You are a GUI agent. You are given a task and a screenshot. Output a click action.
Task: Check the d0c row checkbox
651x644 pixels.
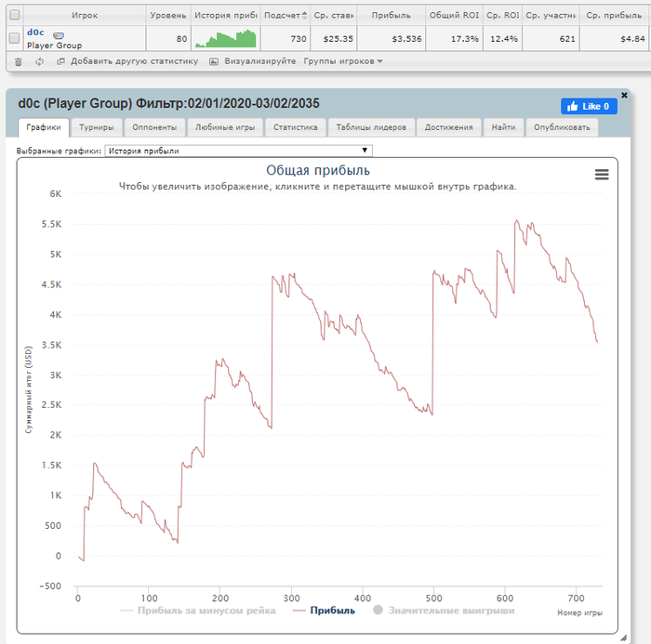click(15, 38)
